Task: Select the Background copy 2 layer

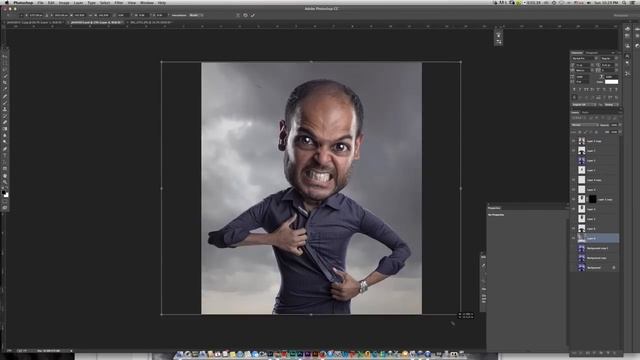Action: pyautogui.click(x=596, y=248)
